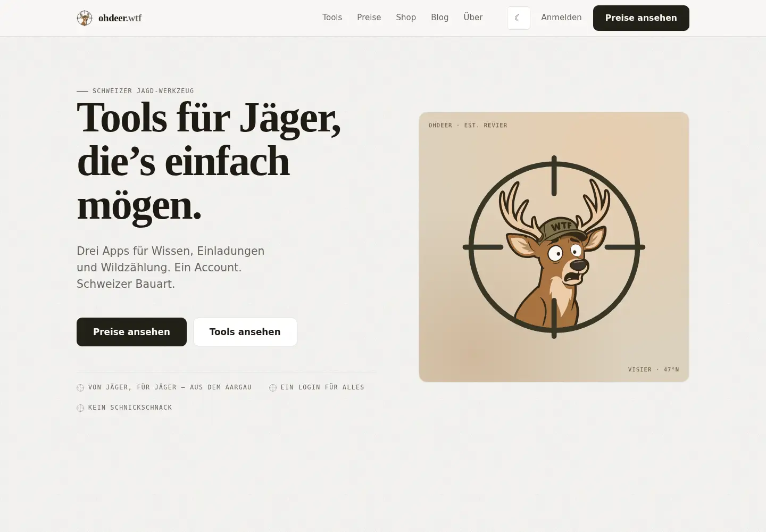The width and height of the screenshot is (766, 532).
Task: Open the Blog navigation link
Action: point(439,18)
